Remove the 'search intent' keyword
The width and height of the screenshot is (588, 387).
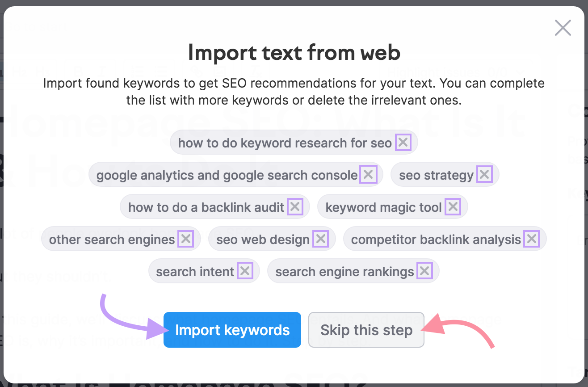(245, 271)
